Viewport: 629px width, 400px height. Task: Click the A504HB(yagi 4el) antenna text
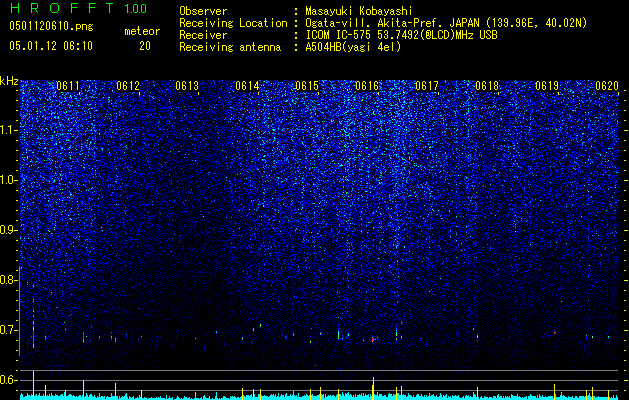pyautogui.click(x=353, y=47)
